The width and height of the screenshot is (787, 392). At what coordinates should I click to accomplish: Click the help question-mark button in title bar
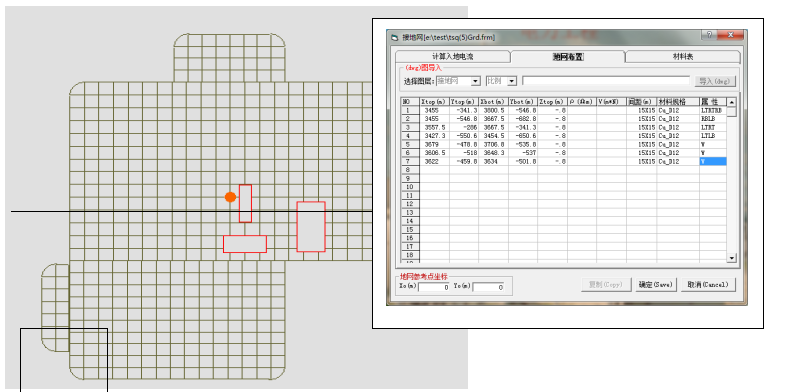(x=709, y=35)
